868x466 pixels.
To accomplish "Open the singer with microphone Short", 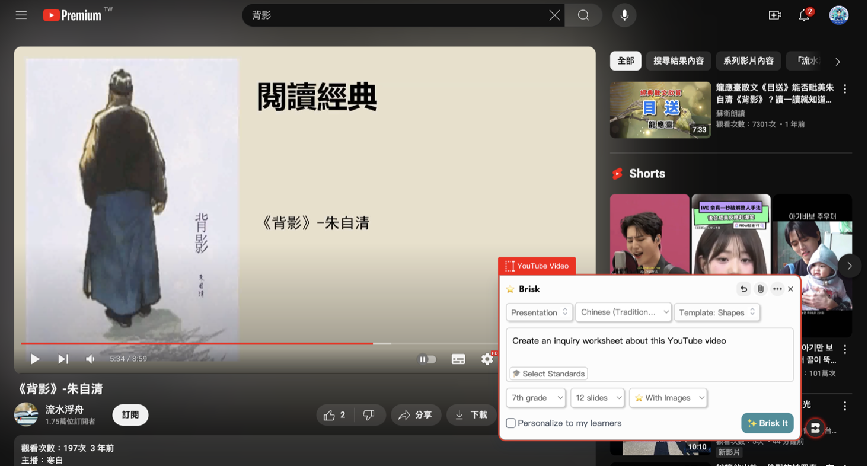I will [650, 234].
